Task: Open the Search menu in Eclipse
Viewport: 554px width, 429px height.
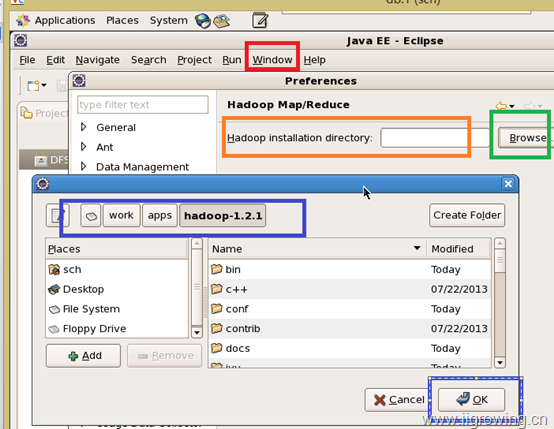Action: tap(148, 60)
